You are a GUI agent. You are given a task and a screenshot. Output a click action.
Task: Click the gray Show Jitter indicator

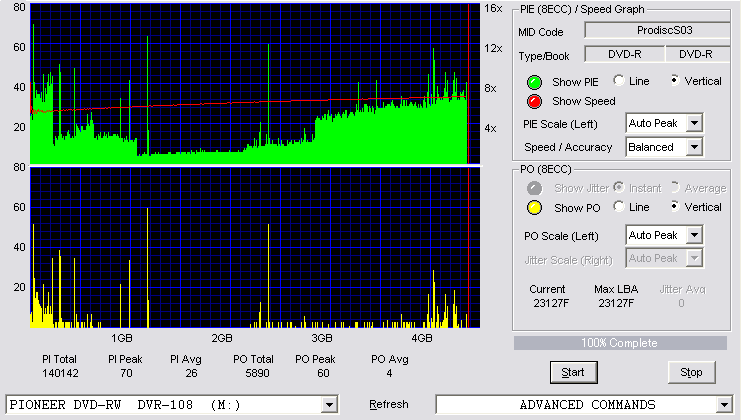tap(534, 188)
